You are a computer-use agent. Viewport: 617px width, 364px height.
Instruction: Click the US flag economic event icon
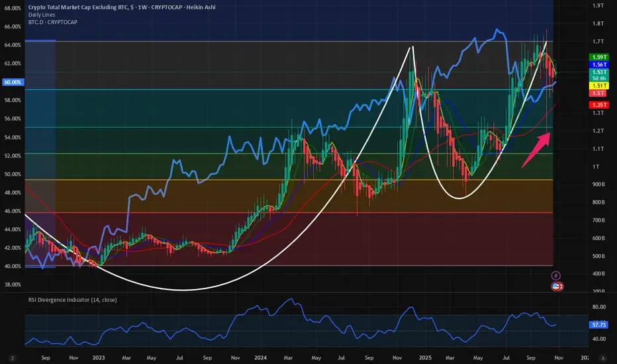click(x=557, y=287)
